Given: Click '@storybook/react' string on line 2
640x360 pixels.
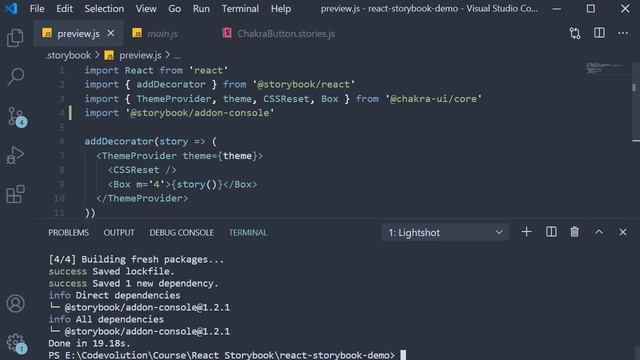Looking at the screenshot, I should (x=304, y=84).
